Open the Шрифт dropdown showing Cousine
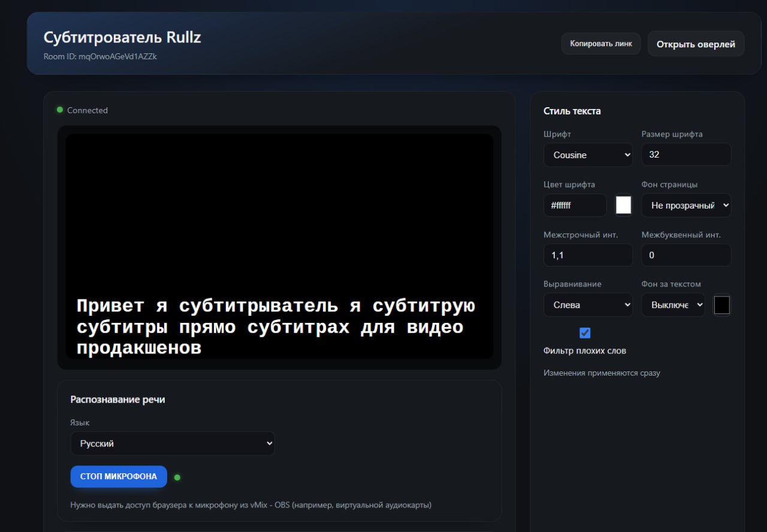 click(x=588, y=155)
